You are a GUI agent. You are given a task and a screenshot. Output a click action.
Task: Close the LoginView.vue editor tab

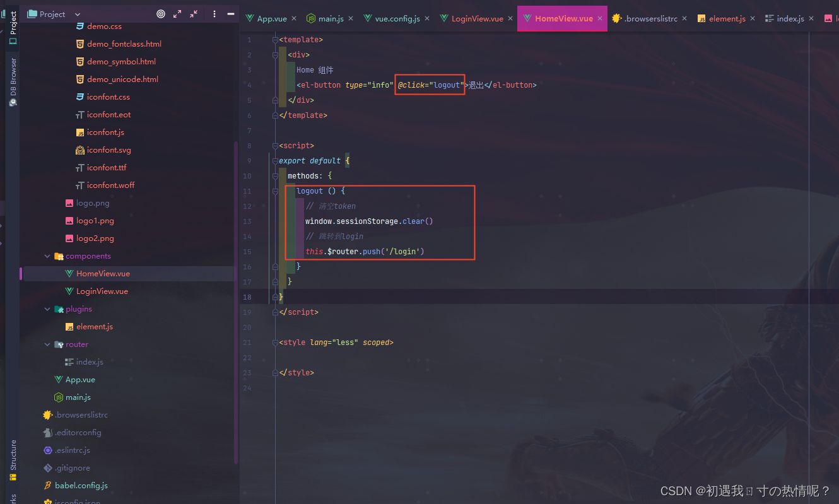click(x=510, y=19)
